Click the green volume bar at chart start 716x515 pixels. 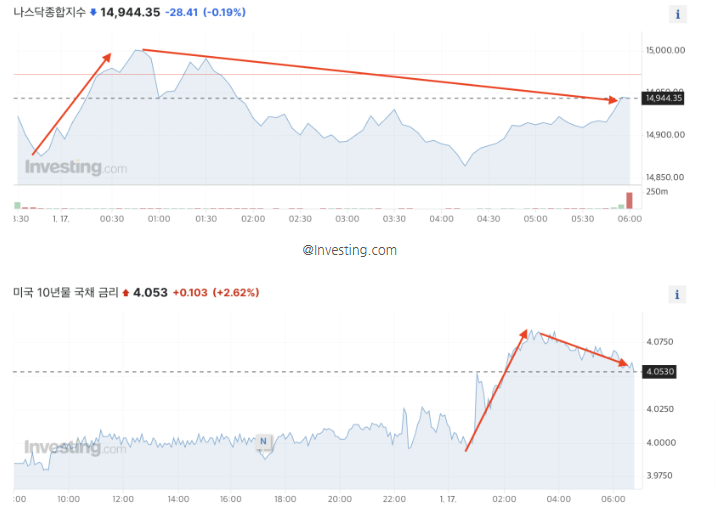17,205
